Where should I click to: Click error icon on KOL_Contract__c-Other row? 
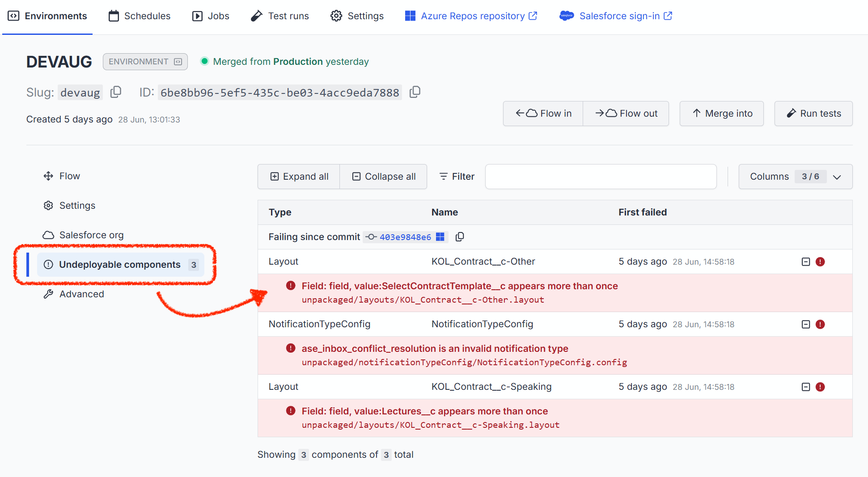tap(820, 262)
